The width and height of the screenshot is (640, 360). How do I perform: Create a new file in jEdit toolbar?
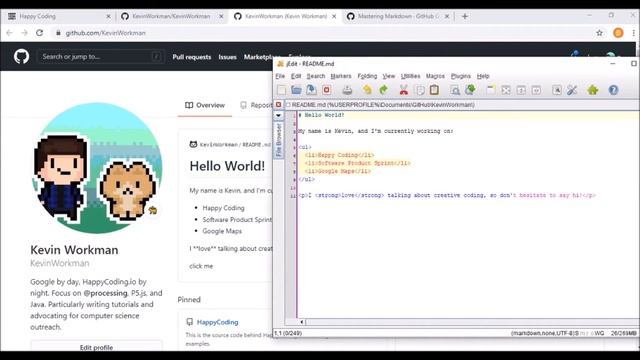pos(282,90)
